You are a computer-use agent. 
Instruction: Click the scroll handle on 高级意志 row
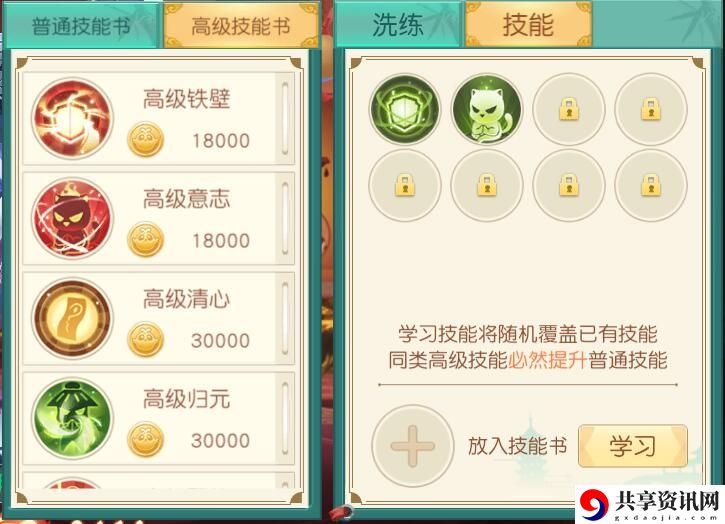point(285,219)
